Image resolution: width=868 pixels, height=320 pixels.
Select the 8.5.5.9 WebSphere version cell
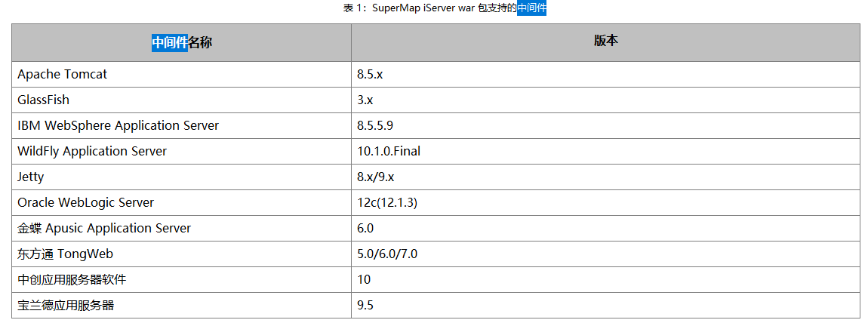click(605, 125)
